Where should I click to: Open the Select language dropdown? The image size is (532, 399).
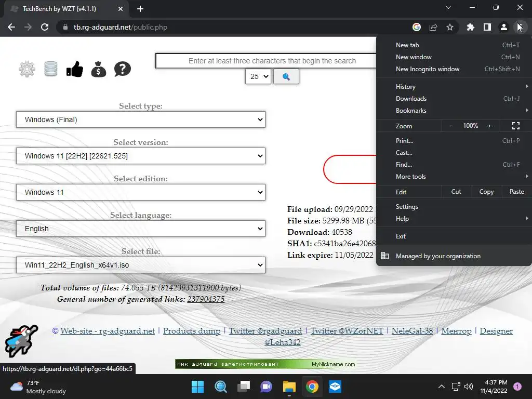tap(141, 229)
